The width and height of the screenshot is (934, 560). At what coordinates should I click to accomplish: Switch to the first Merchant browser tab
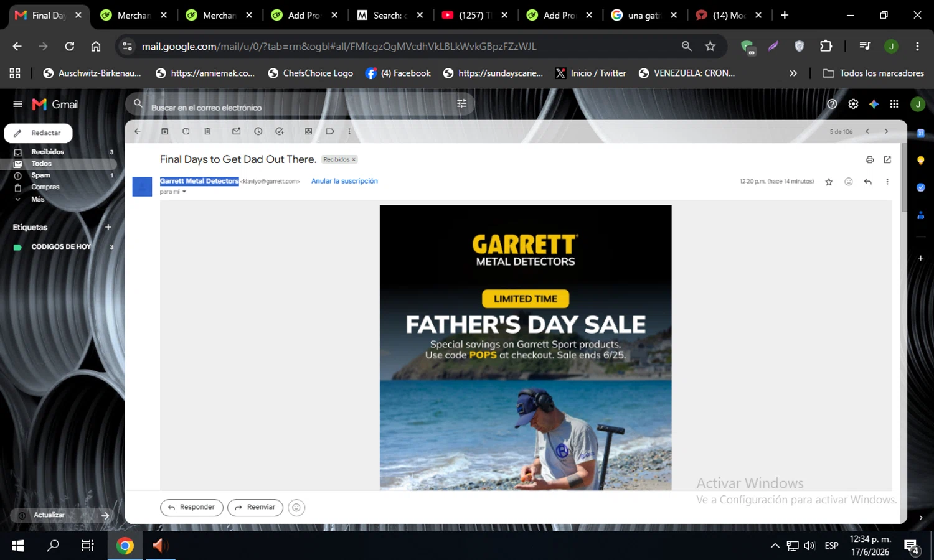pos(134,15)
